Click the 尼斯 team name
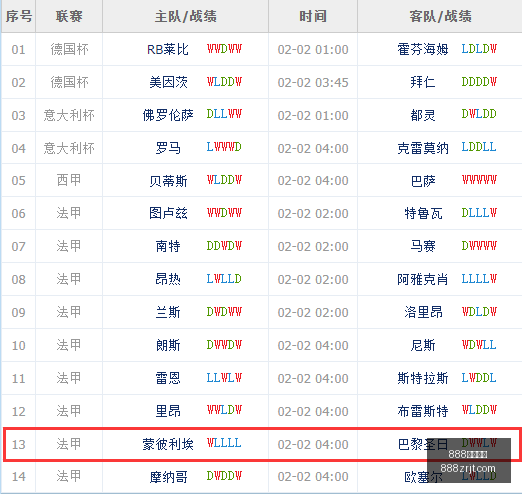 (423, 345)
